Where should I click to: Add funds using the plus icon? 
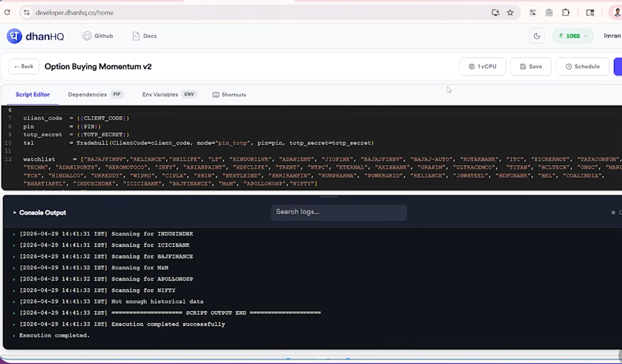coord(586,36)
